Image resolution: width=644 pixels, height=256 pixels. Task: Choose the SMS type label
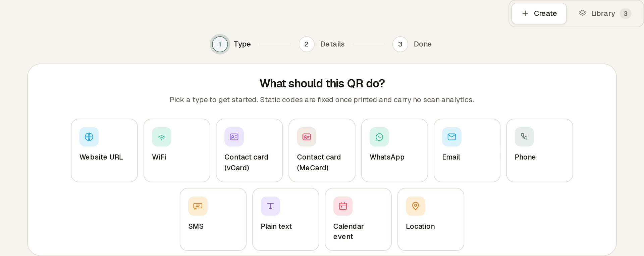pos(196,226)
